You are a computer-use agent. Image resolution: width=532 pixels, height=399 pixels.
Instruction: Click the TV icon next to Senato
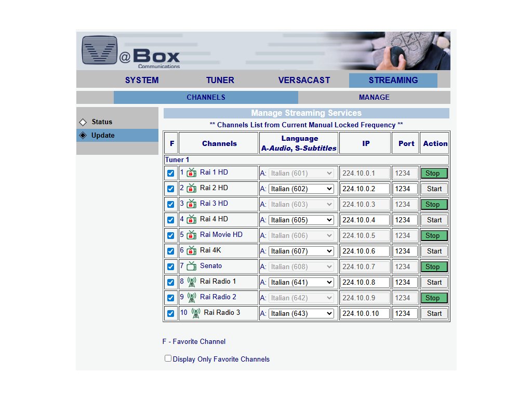point(192,267)
